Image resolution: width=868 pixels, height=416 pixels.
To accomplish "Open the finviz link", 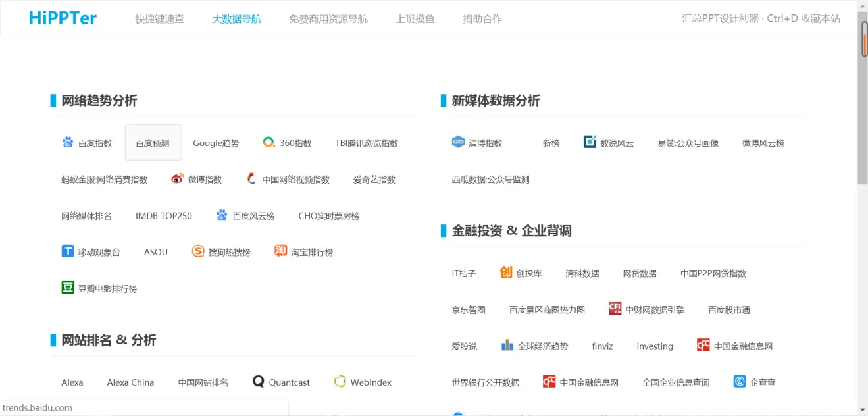I will pyautogui.click(x=602, y=346).
